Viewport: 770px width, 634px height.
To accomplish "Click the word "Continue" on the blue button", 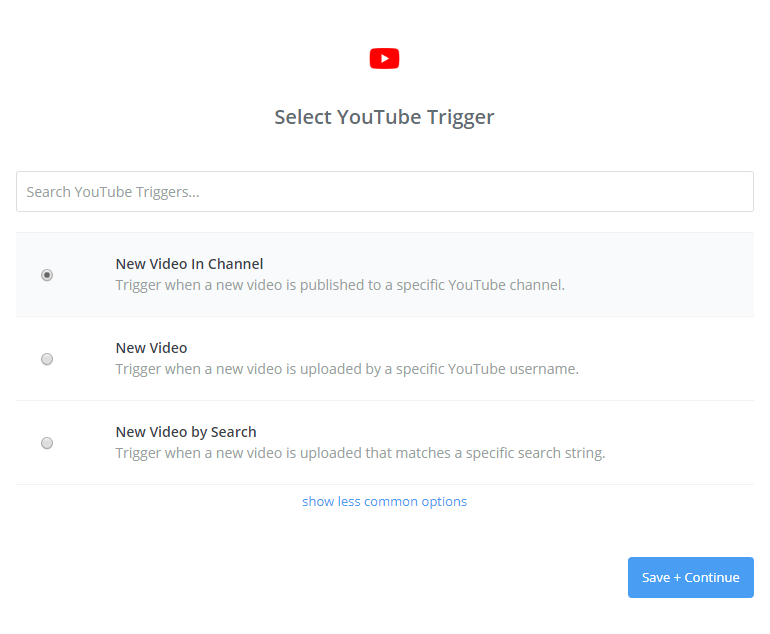I will tap(712, 577).
